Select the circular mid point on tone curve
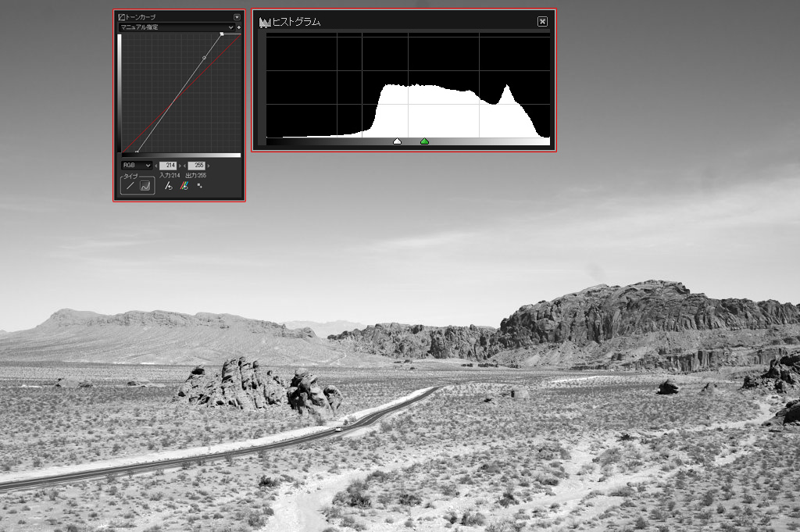 pyautogui.click(x=205, y=58)
